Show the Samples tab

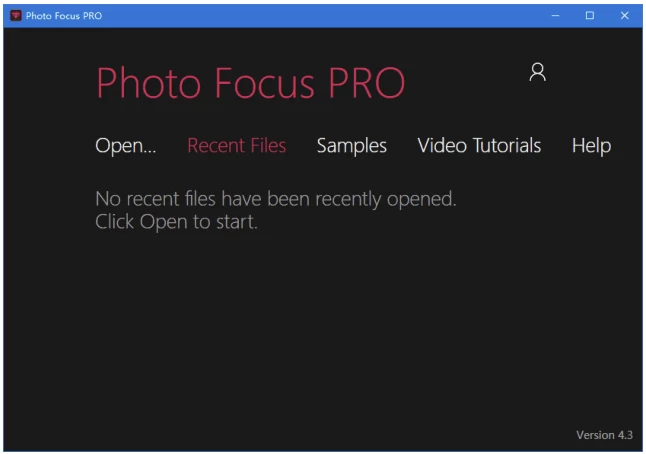351,146
